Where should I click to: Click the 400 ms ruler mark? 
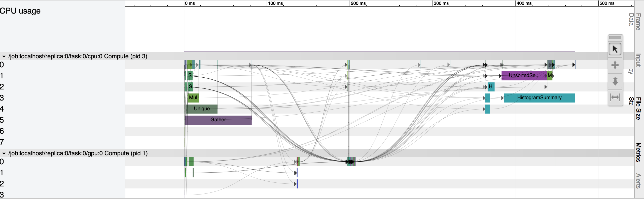click(x=524, y=3)
